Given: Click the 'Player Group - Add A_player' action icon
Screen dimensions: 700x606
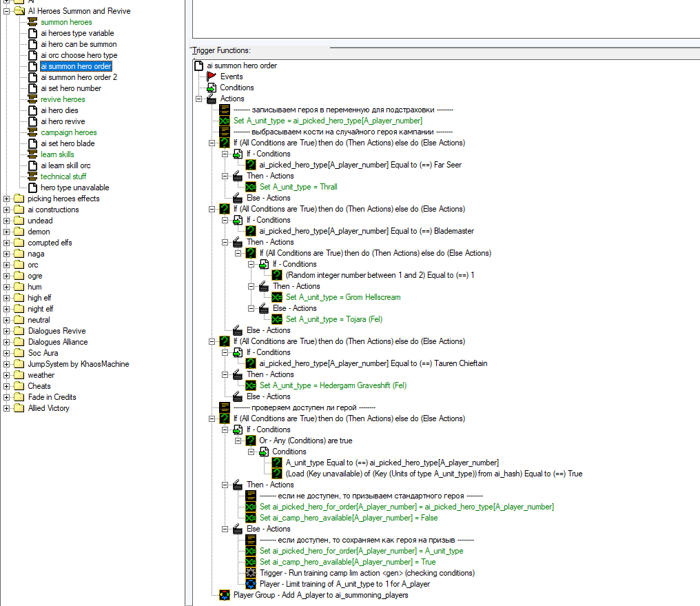Looking at the screenshot, I should coord(225,595).
